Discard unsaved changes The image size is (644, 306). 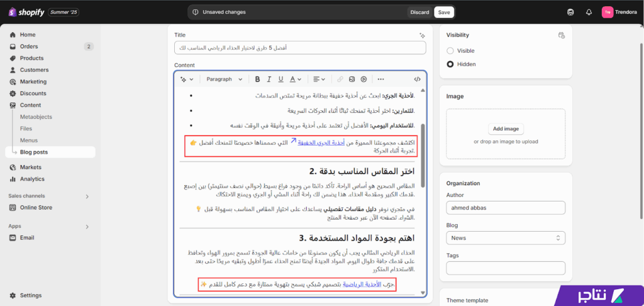419,13
